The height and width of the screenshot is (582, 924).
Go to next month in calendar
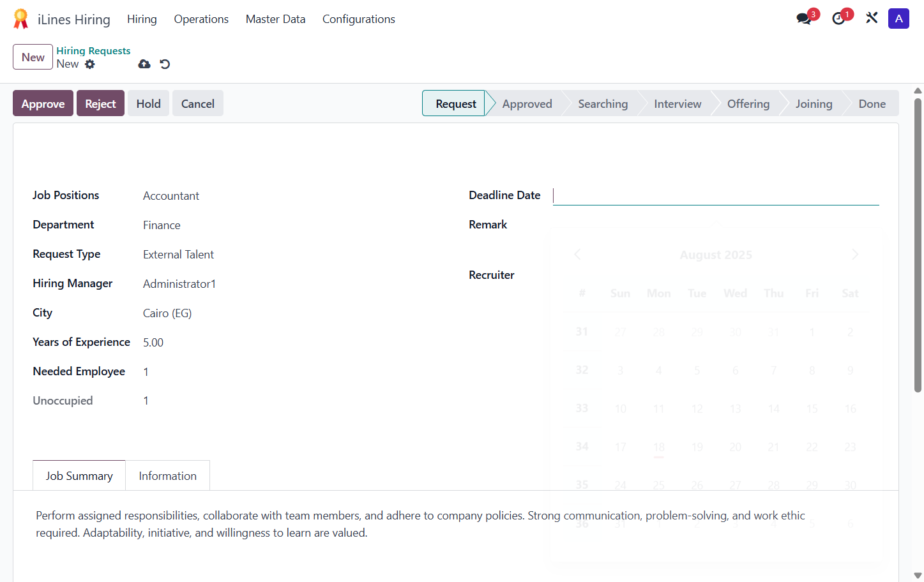(x=855, y=255)
